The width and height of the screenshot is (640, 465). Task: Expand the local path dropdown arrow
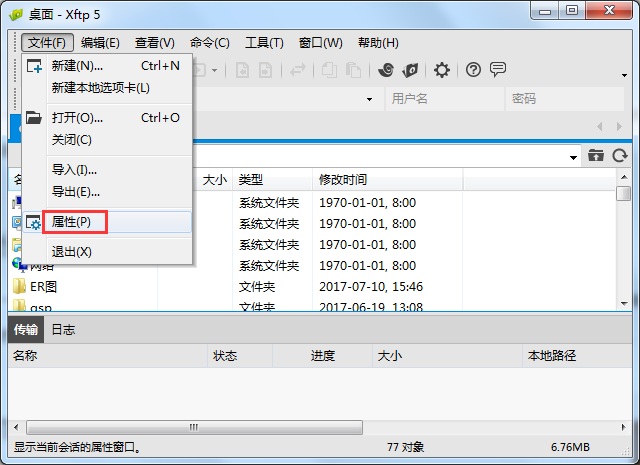[573, 158]
